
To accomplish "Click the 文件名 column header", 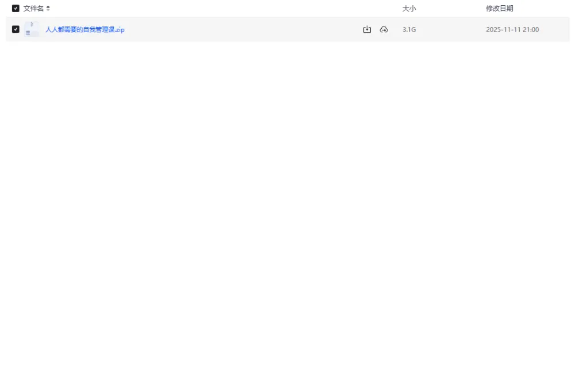I will click(x=33, y=9).
